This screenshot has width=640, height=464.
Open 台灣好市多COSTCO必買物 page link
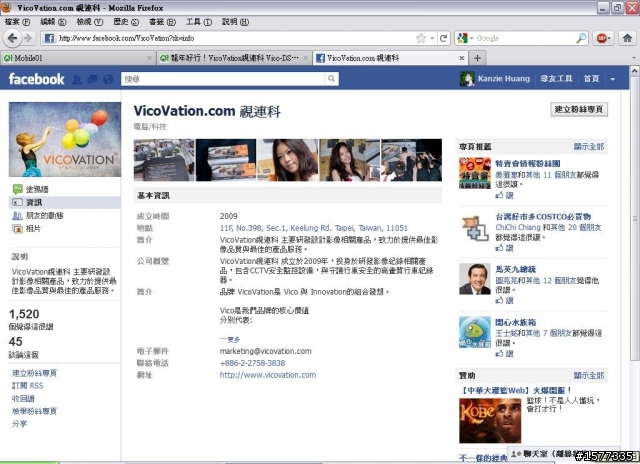[543, 217]
